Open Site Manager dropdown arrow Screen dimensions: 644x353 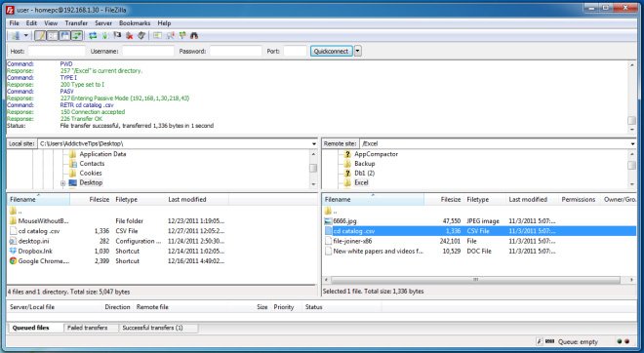click(26, 36)
